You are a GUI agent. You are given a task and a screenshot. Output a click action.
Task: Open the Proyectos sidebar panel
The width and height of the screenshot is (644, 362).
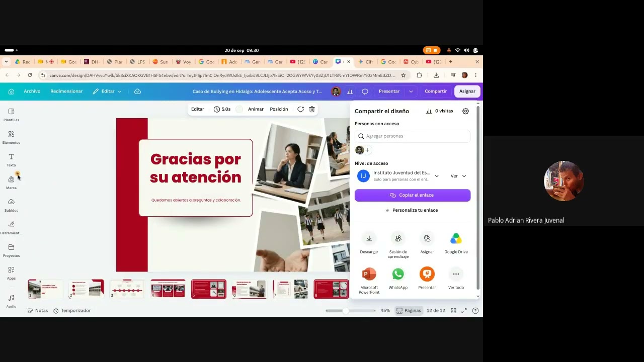click(x=11, y=250)
